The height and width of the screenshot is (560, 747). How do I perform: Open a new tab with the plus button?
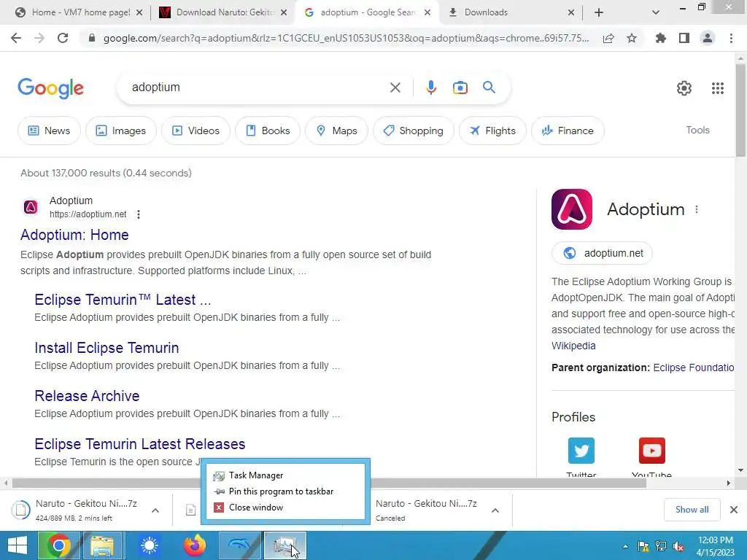tap(599, 12)
